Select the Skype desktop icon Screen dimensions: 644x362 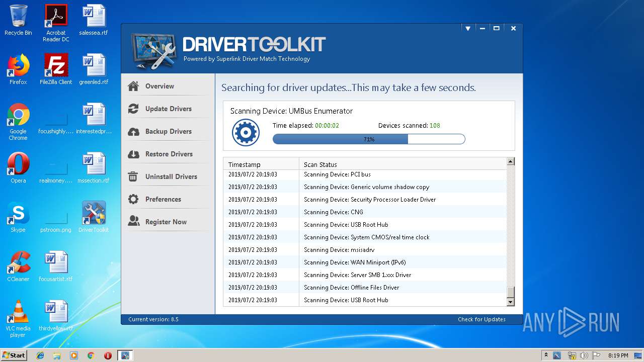pyautogui.click(x=18, y=217)
